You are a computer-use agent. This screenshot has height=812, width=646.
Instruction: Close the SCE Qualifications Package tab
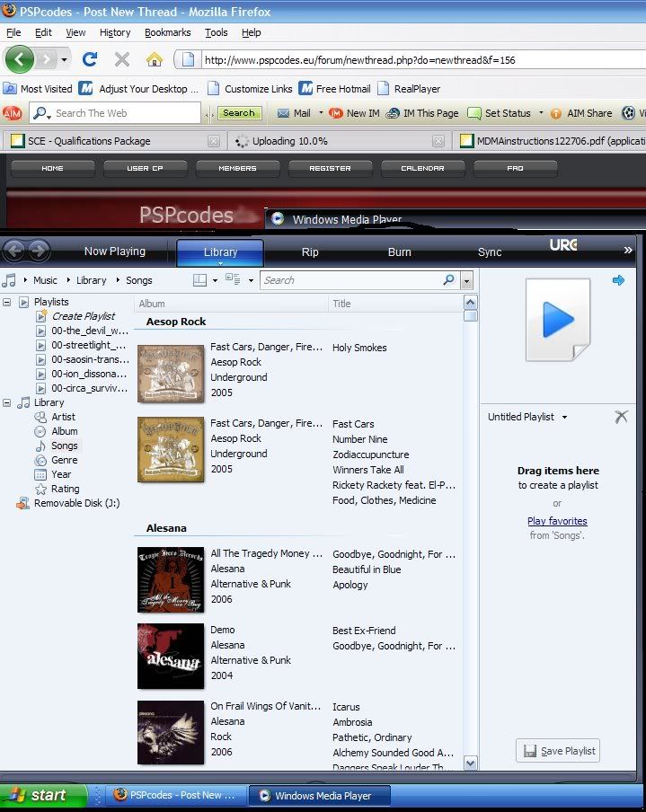[x=214, y=141]
